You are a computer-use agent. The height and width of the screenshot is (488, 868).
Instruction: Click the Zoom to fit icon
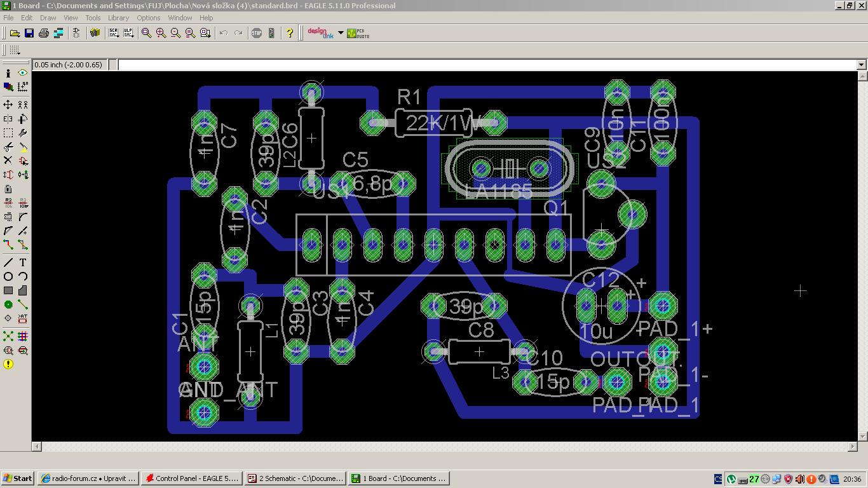(147, 33)
